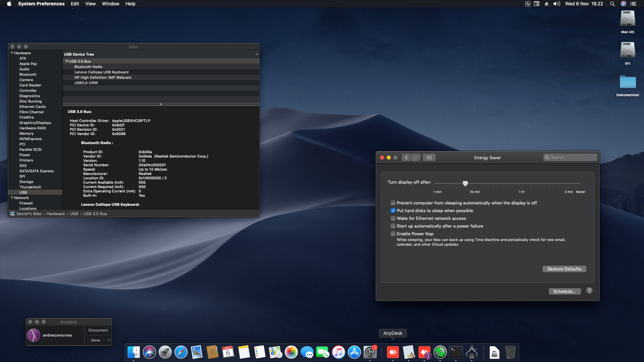The height and width of the screenshot is (362, 644).
Task: Collapse the USB 3.0 Bus device tree
Action: pyautogui.click(x=67, y=61)
